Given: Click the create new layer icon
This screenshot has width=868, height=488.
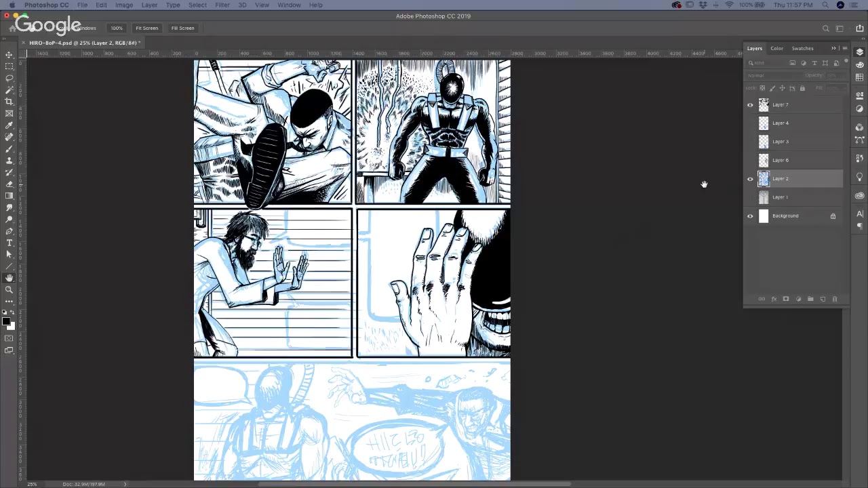Looking at the screenshot, I should click(x=823, y=299).
